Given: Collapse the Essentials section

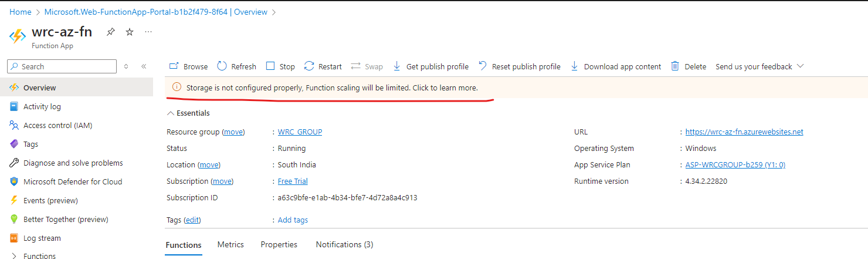Looking at the screenshot, I should [x=188, y=113].
